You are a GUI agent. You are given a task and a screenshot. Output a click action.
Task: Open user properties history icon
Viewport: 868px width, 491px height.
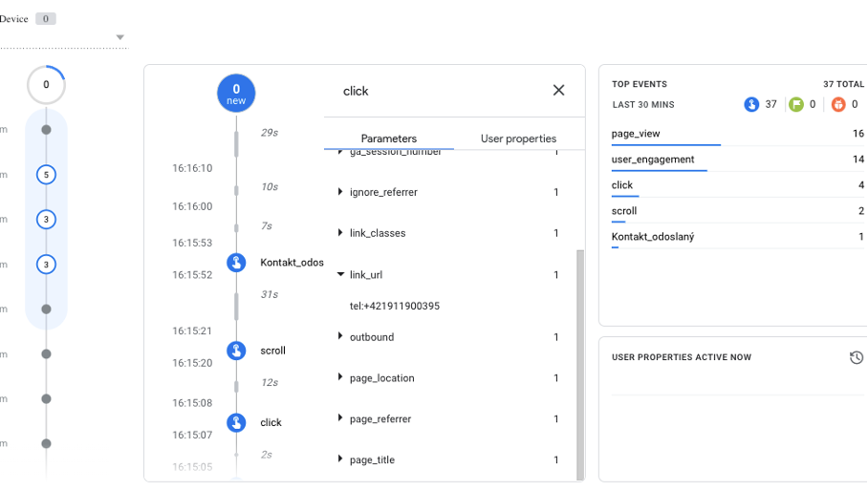click(856, 357)
